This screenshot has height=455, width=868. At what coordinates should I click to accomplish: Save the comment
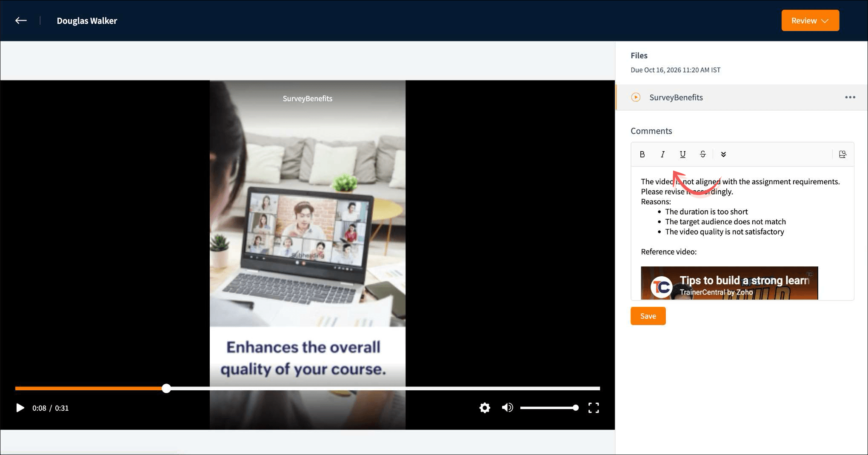[648, 316]
